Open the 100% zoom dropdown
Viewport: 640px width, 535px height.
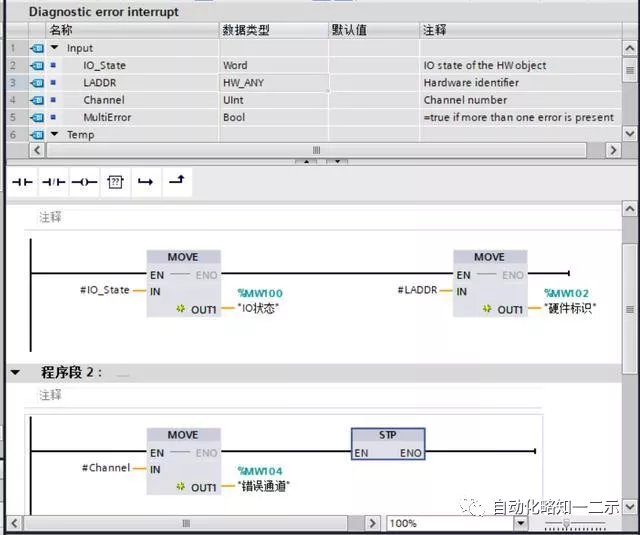tap(520, 523)
